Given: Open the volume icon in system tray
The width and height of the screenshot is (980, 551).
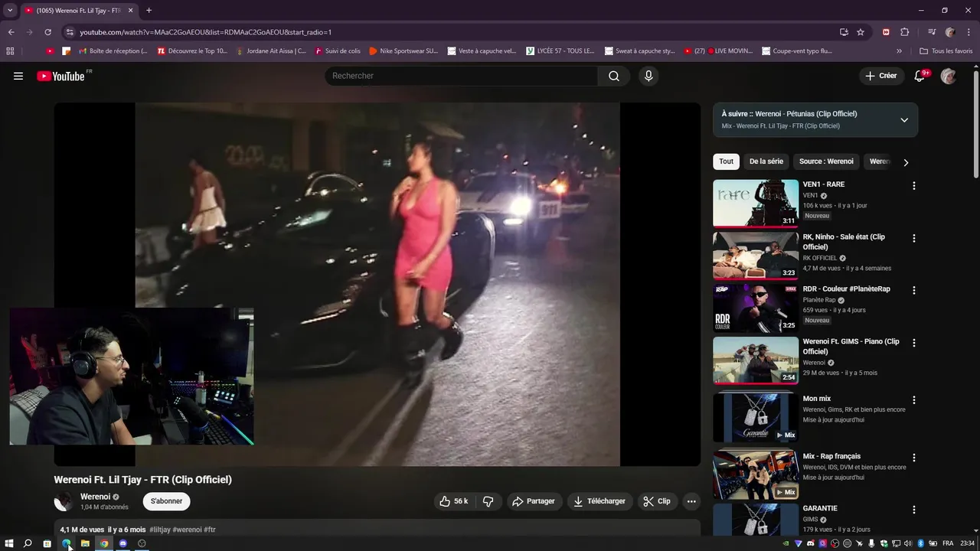Looking at the screenshot, I should pos(907,543).
